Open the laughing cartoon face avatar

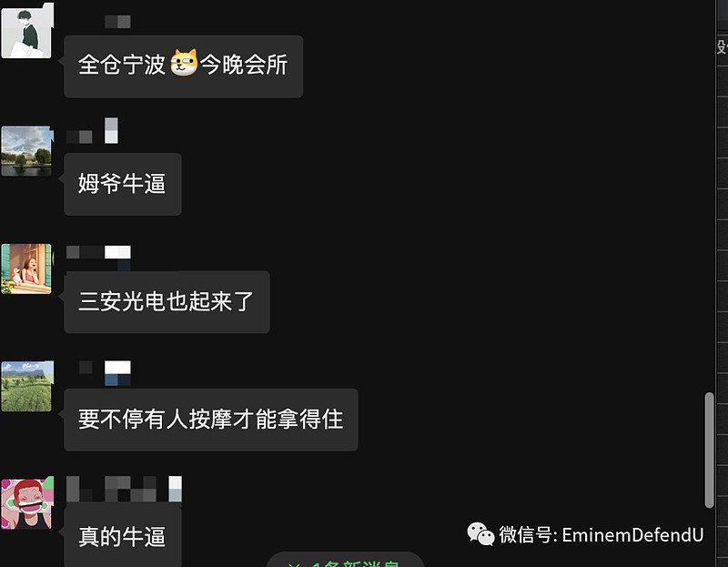click(x=27, y=503)
